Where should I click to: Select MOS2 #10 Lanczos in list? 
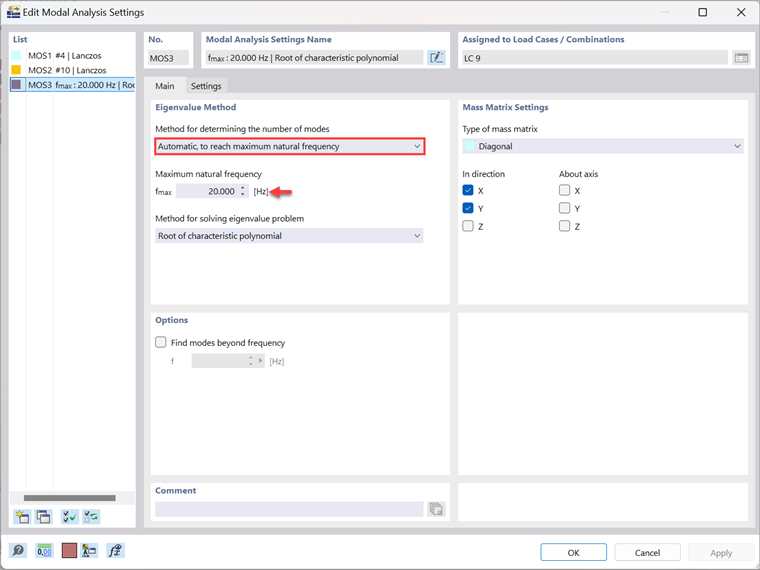(x=72, y=70)
